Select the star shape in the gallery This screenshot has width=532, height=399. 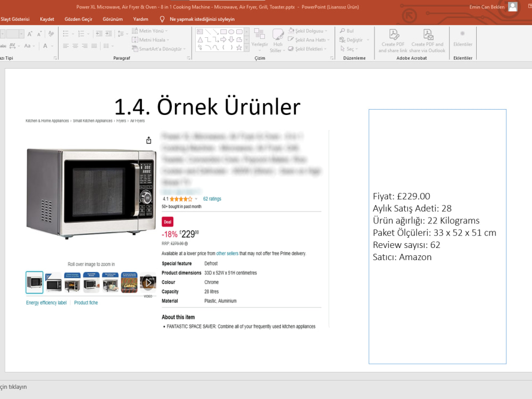[239, 47]
